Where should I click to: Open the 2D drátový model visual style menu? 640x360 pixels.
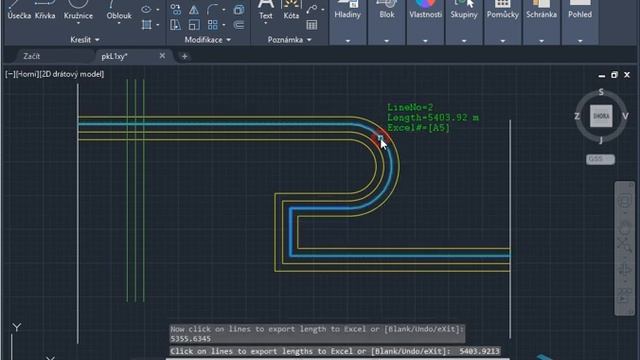pos(72,74)
